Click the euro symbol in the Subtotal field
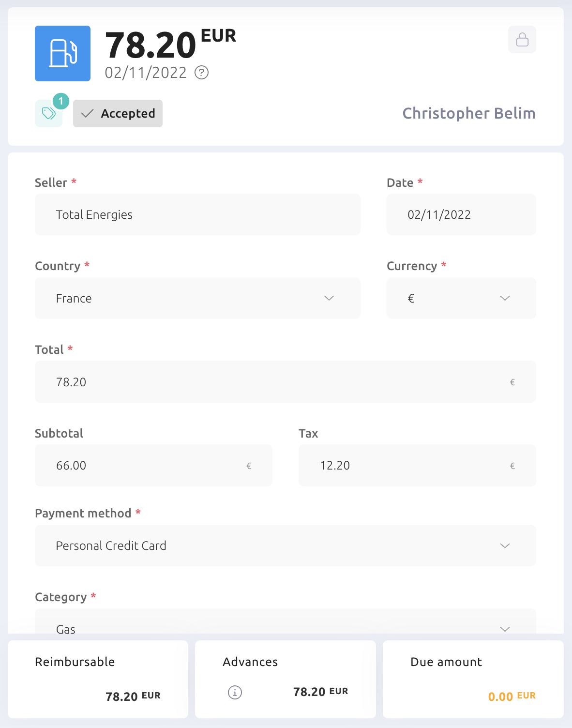 (249, 466)
